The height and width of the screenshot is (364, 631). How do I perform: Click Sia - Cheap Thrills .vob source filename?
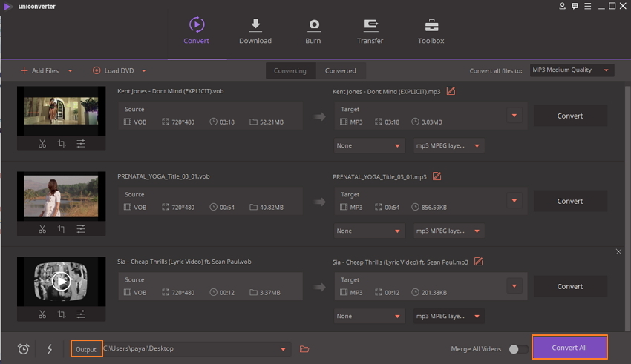click(x=184, y=262)
